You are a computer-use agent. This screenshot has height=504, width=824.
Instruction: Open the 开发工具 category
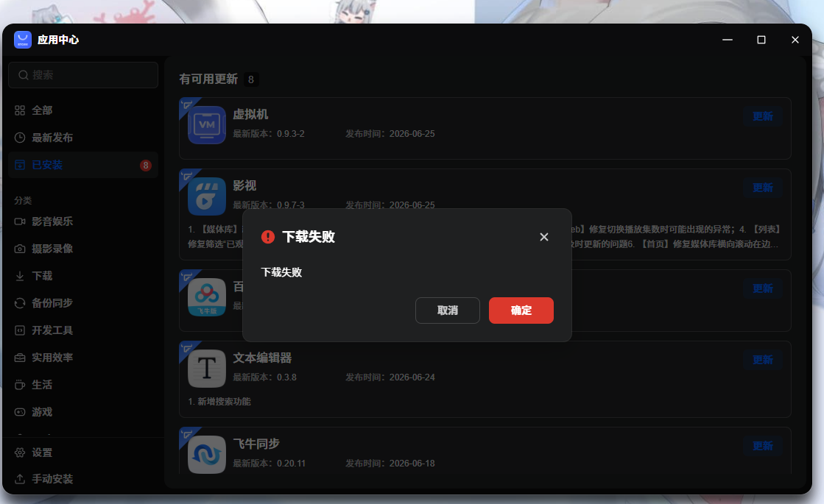tap(83, 330)
